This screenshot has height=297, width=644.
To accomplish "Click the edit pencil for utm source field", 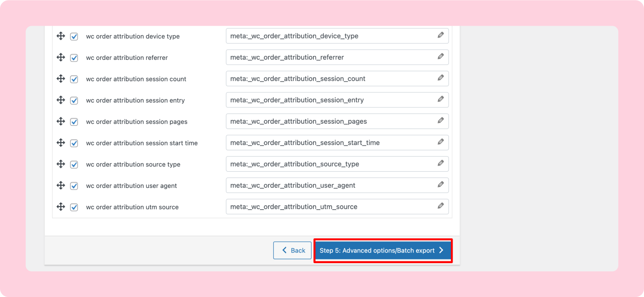I will pyautogui.click(x=441, y=206).
